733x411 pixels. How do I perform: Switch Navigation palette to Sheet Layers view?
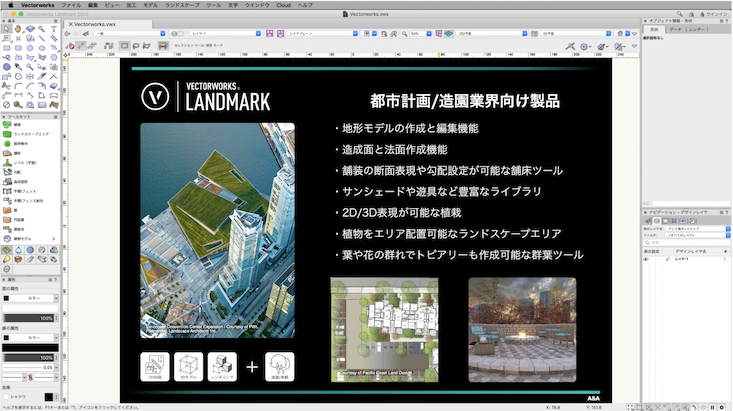point(666,221)
